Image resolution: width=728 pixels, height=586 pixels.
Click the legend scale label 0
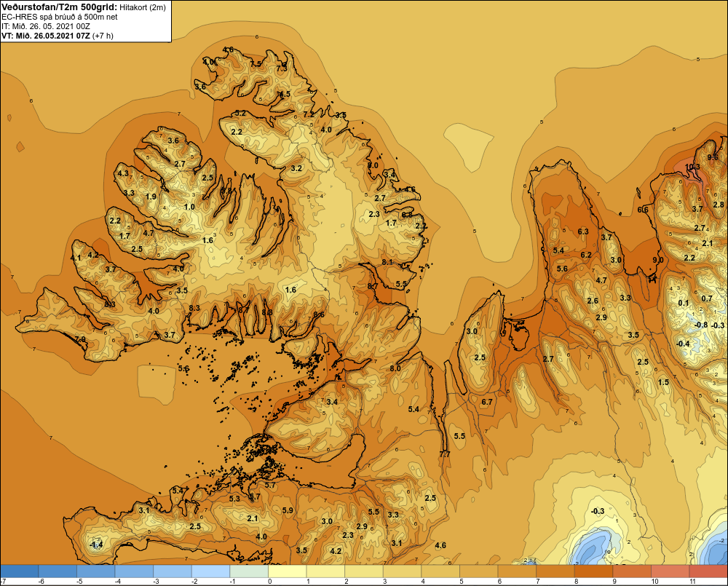(x=269, y=582)
